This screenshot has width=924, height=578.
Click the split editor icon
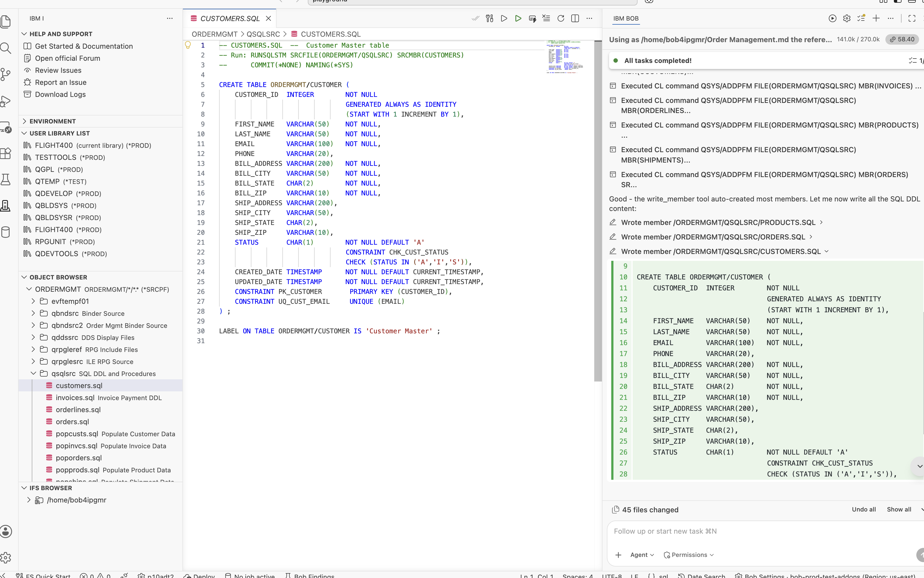pos(575,18)
